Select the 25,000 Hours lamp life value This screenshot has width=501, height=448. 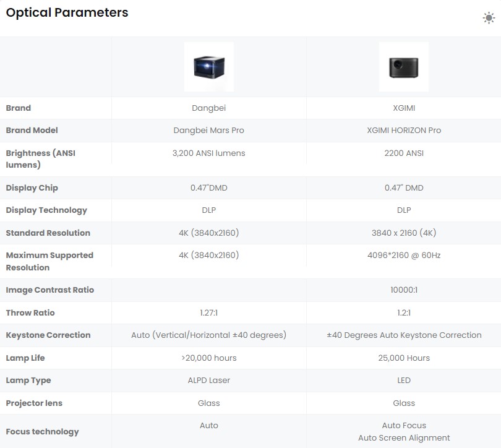404,358
